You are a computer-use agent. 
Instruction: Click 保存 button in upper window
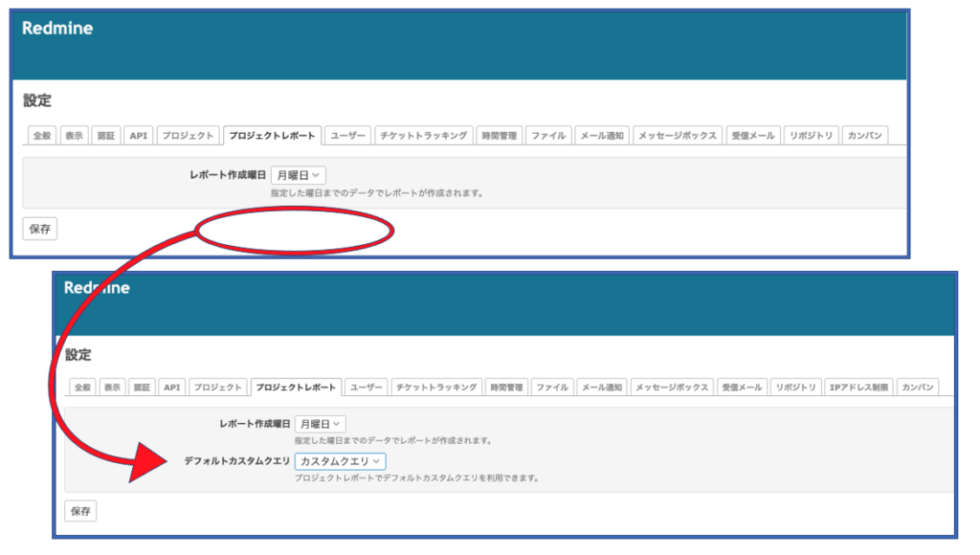pos(40,229)
